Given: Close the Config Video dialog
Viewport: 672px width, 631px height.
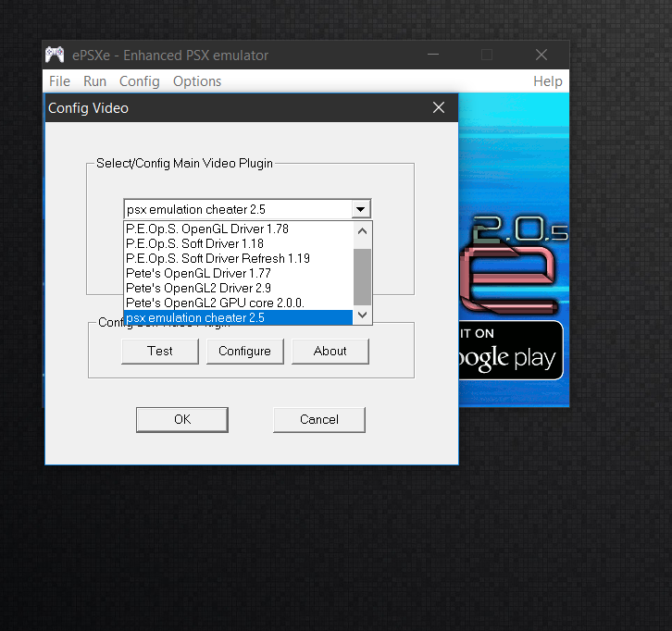Looking at the screenshot, I should pos(439,107).
